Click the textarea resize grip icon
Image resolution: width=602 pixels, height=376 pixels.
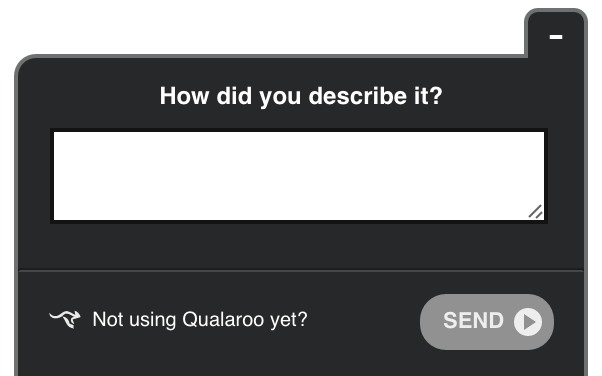(536, 212)
